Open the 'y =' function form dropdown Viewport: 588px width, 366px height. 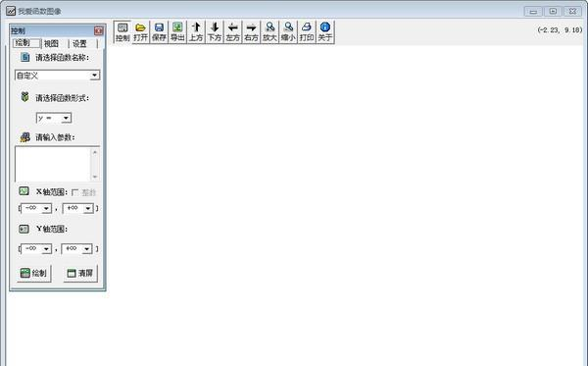pos(66,118)
